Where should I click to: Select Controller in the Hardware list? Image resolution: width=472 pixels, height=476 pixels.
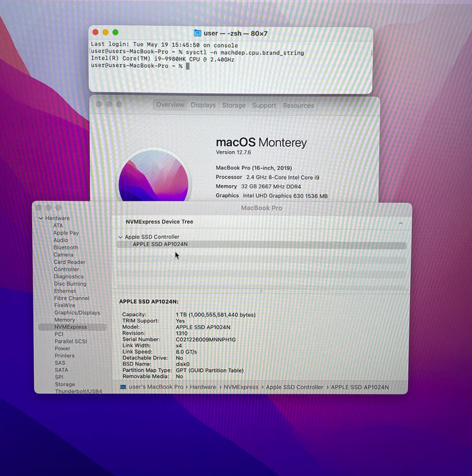point(67,269)
